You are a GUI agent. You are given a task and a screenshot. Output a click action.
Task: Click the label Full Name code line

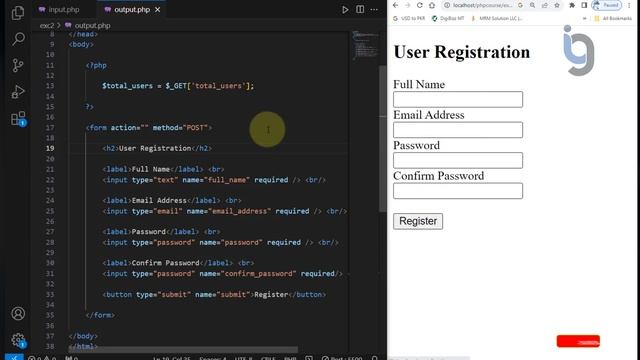point(163,169)
